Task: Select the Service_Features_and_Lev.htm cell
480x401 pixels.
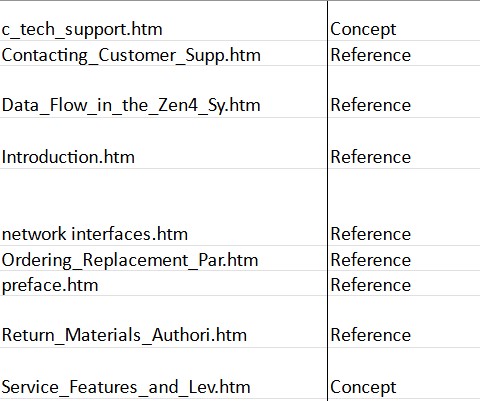Action: [163, 373]
